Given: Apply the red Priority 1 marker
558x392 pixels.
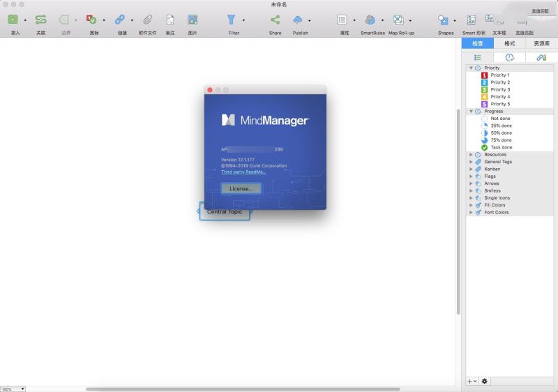Looking at the screenshot, I should (x=484, y=75).
